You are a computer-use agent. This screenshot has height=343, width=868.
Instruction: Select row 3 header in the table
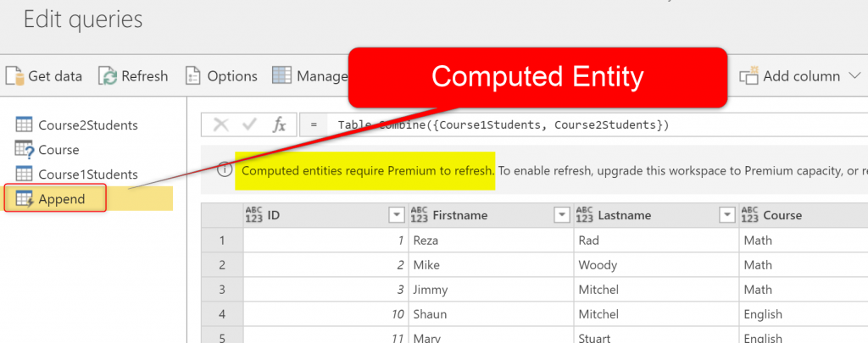(222, 290)
